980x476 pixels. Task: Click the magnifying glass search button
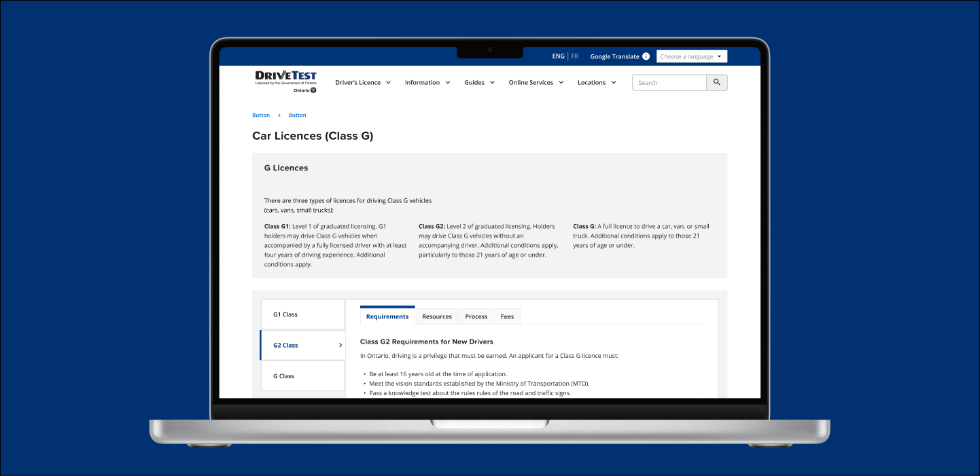pos(717,83)
